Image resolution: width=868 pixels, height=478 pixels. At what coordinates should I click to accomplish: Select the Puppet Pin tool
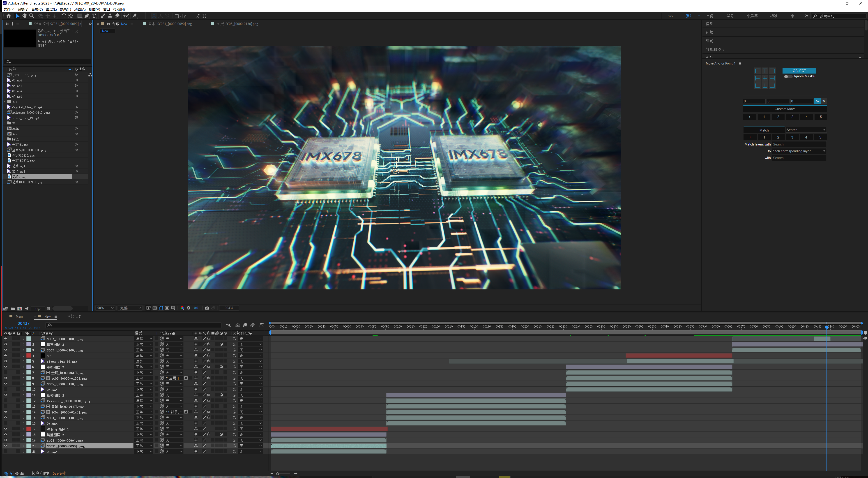tap(135, 16)
